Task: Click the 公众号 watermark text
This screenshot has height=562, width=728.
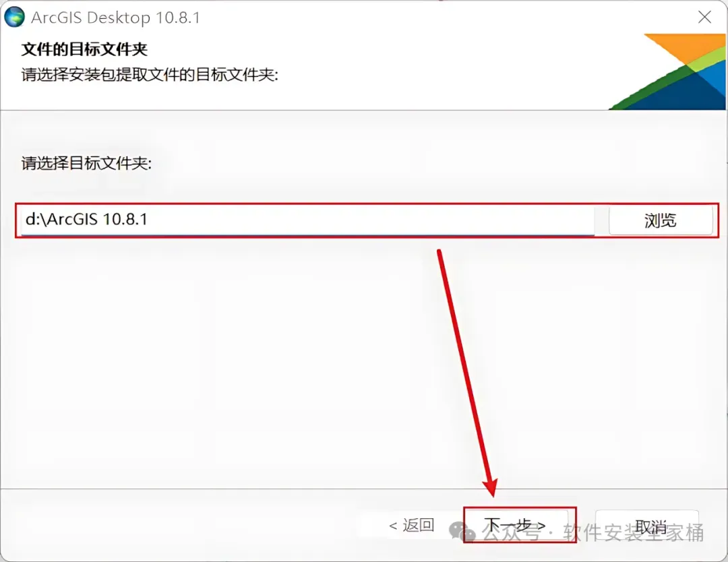Action: pyautogui.click(x=511, y=532)
